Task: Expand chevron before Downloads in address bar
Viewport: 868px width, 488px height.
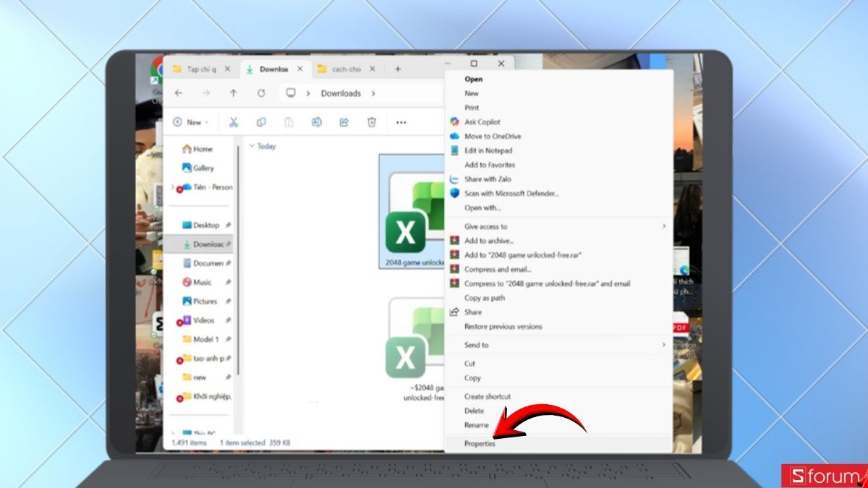Action: [x=309, y=93]
